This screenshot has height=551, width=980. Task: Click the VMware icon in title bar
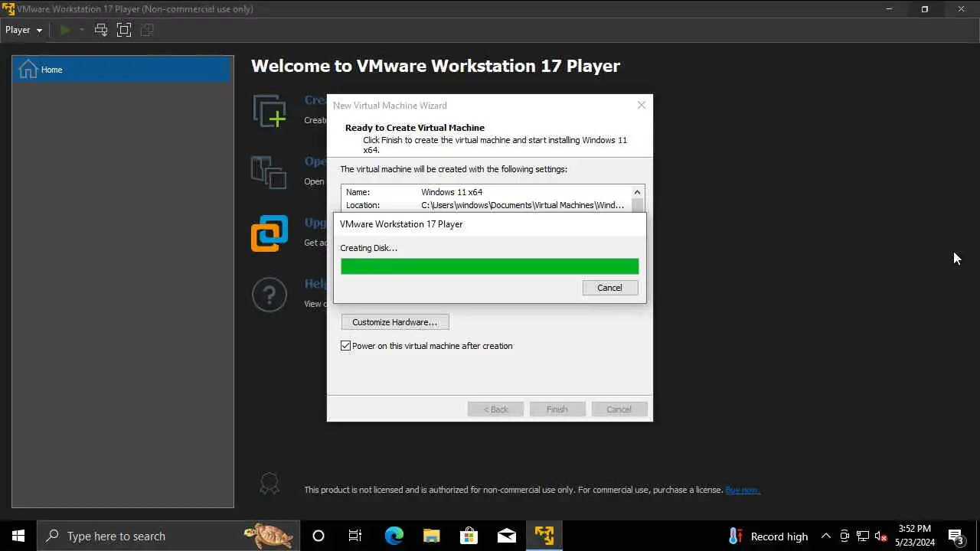tap(8, 9)
